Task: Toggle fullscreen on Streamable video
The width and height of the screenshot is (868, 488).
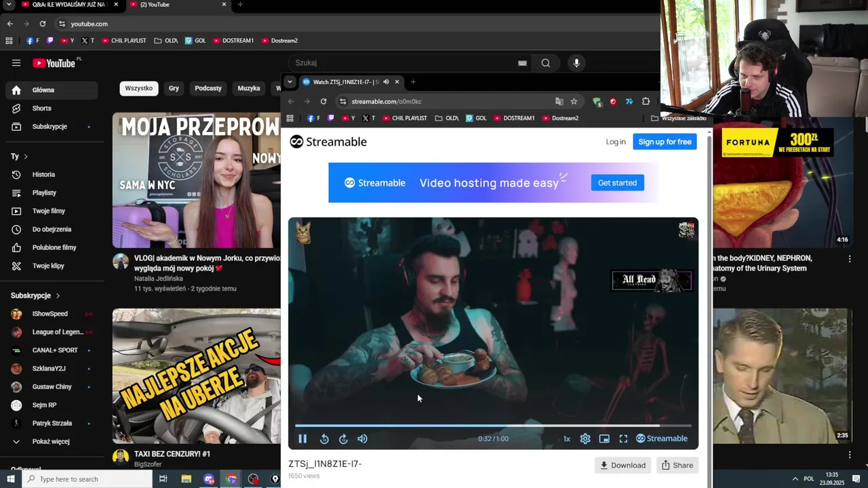Action: click(623, 439)
